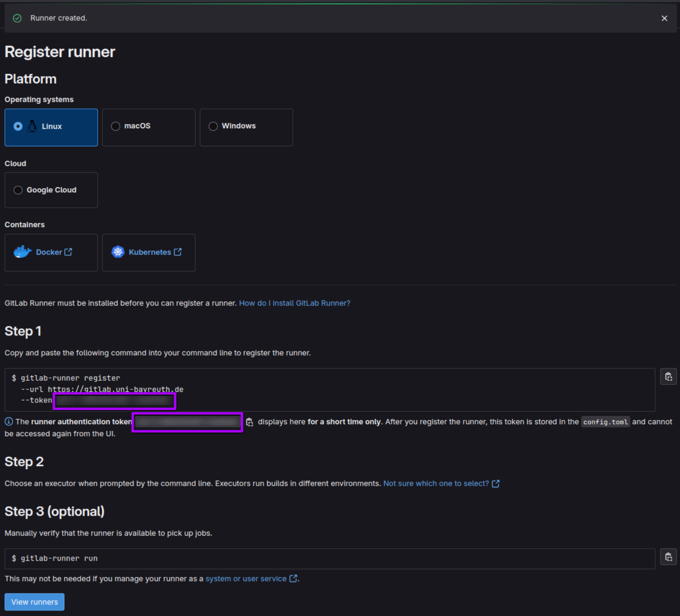Click external icon after executor help link
The height and width of the screenshot is (616, 680).
495,484
